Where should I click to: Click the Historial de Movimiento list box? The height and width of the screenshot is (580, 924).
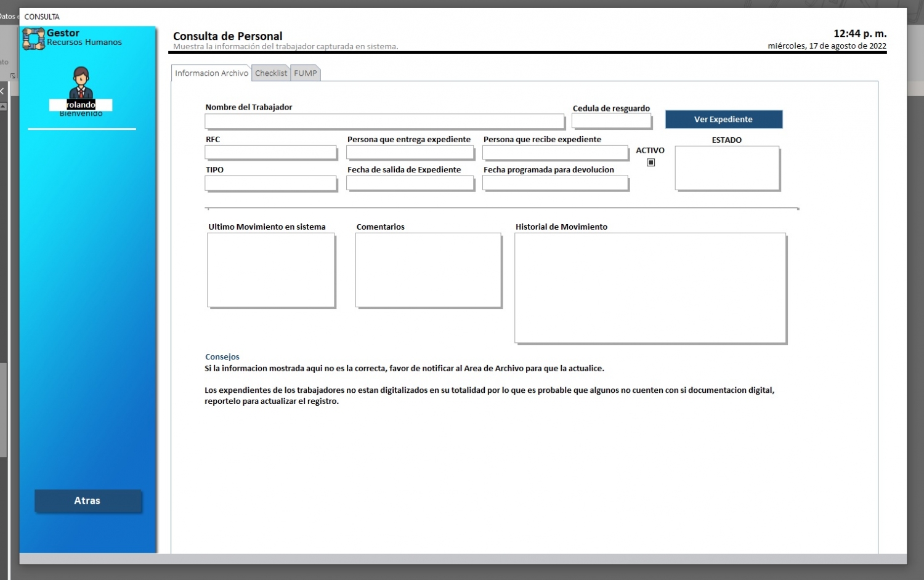tap(650, 288)
